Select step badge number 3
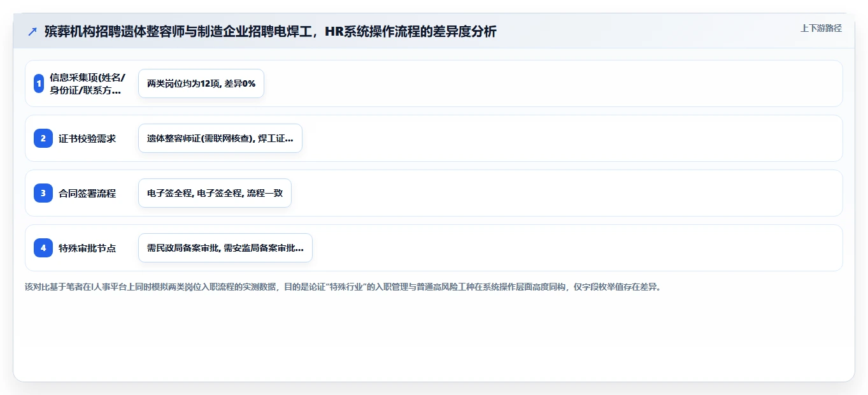868x395 pixels. (43, 193)
